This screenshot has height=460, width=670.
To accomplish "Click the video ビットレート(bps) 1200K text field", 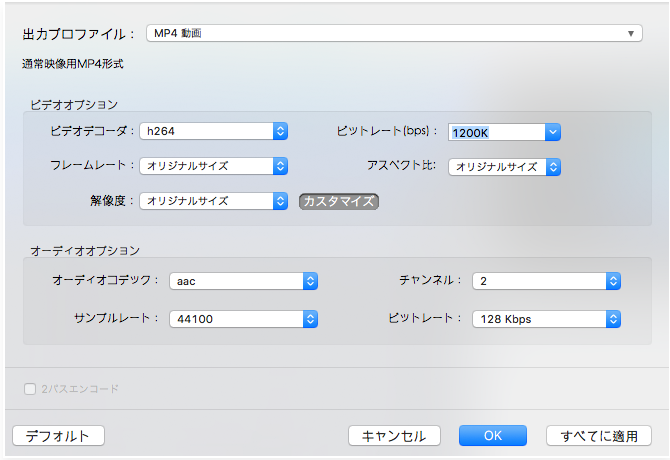I will pyautogui.click(x=496, y=132).
